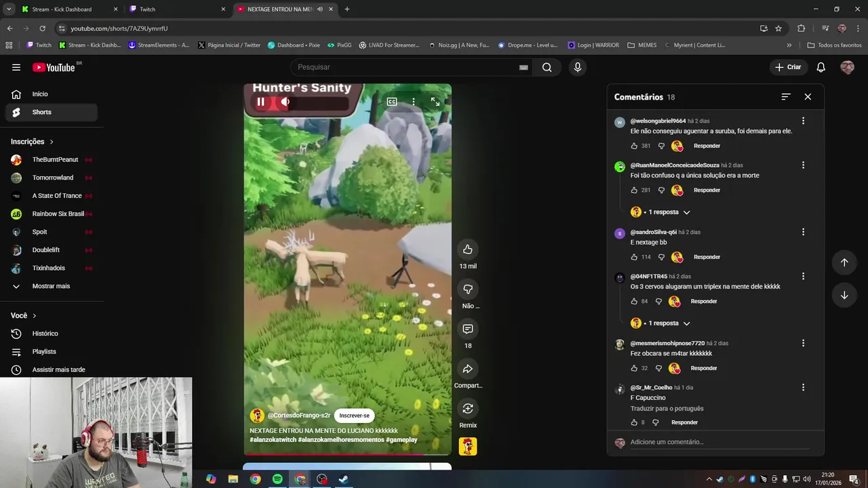Open the Chrome extensions puzzle icon
This screenshot has width=868, height=488.
802,28
